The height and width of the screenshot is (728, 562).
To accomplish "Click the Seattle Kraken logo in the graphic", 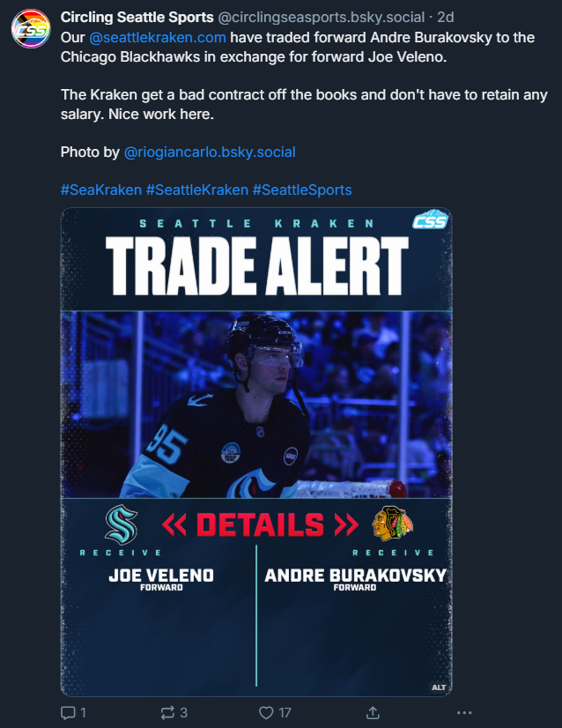I will [x=122, y=524].
